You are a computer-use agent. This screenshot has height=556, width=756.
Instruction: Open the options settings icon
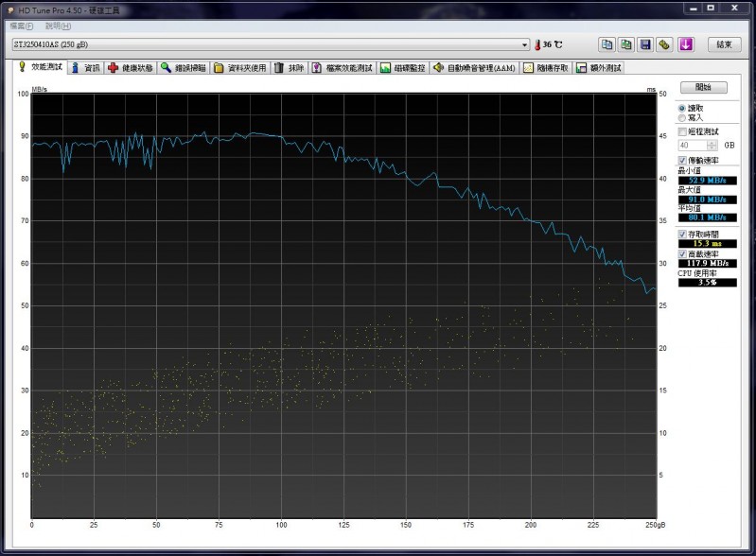pyautogui.click(x=664, y=44)
